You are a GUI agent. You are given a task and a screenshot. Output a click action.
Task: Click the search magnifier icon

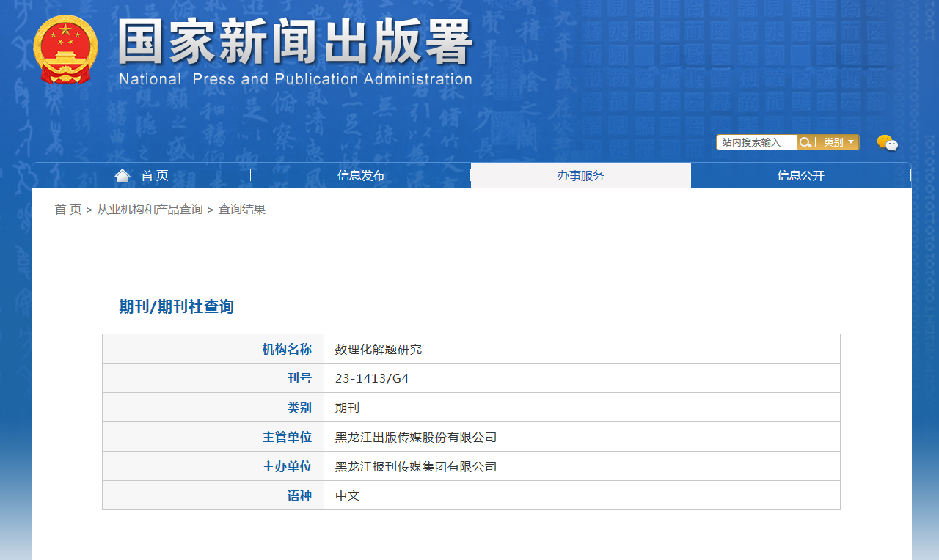(x=805, y=142)
